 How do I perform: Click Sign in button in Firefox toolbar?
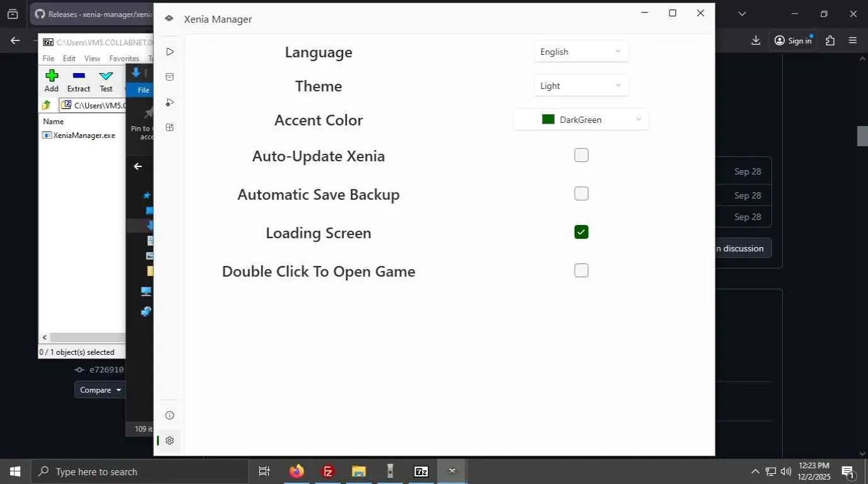pyautogui.click(x=793, y=40)
